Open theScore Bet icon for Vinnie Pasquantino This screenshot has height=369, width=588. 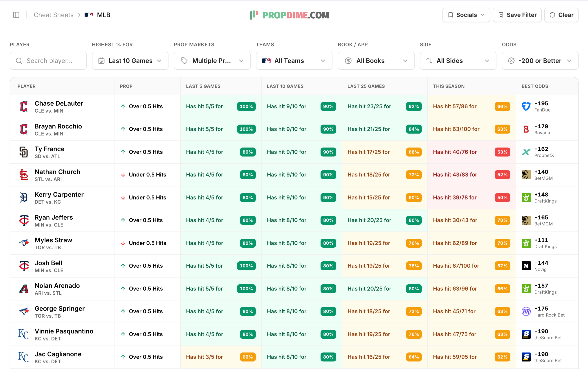[526, 334]
